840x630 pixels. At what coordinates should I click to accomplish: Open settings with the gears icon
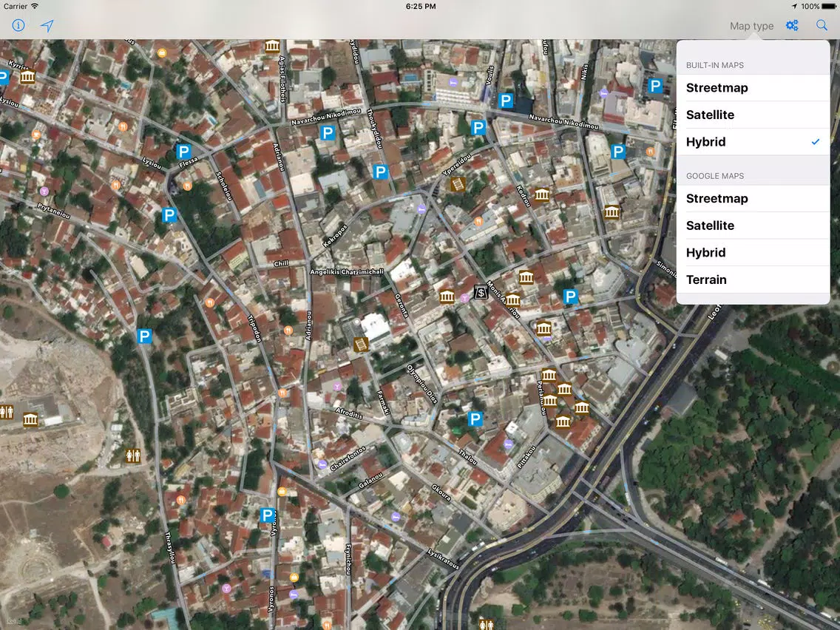(x=792, y=25)
